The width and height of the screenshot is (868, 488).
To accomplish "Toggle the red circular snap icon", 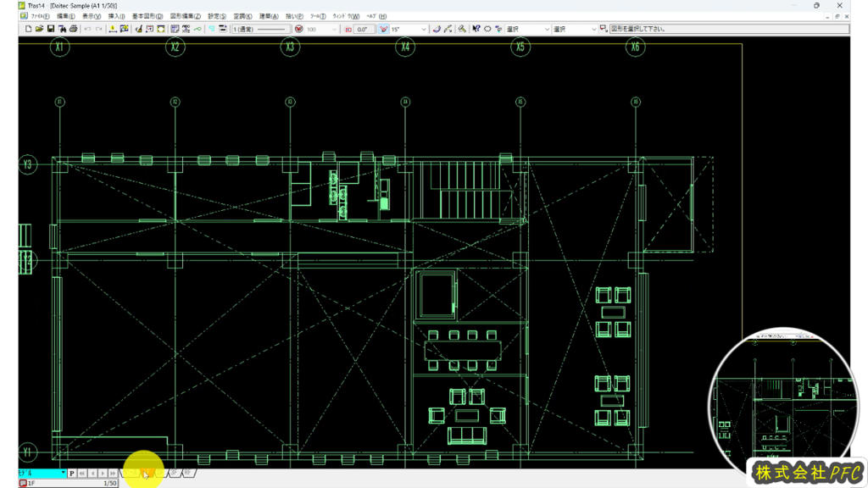I will point(298,29).
